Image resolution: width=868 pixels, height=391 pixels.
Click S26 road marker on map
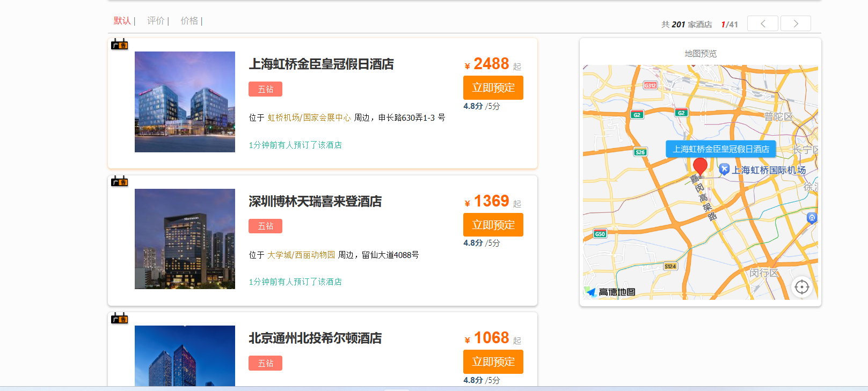coord(640,152)
